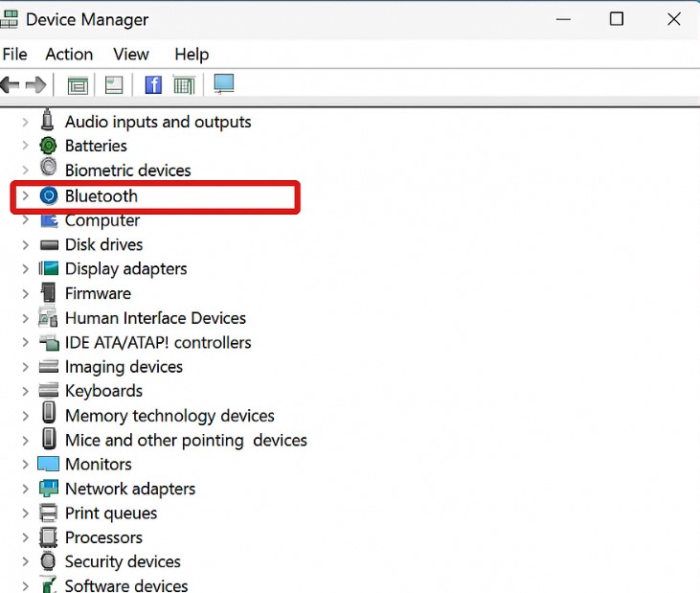Click the blue 'f' icon in the toolbar
The width and height of the screenshot is (700, 593).
(153, 85)
